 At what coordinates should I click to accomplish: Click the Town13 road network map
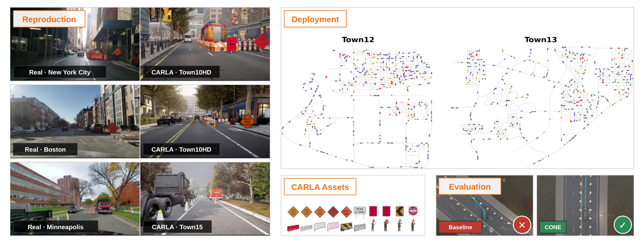pyautogui.click(x=541, y=108)
